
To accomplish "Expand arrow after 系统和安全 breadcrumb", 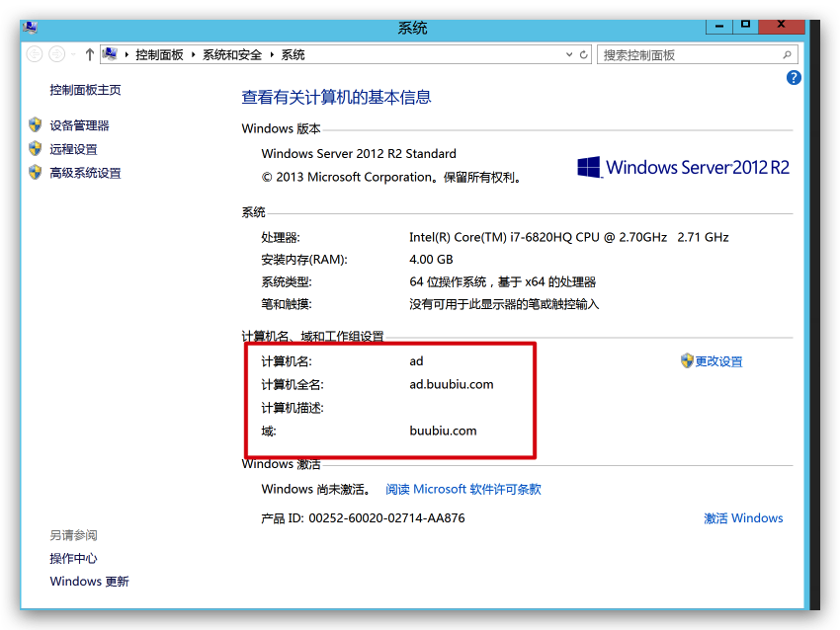I will [x=273, y=55].
